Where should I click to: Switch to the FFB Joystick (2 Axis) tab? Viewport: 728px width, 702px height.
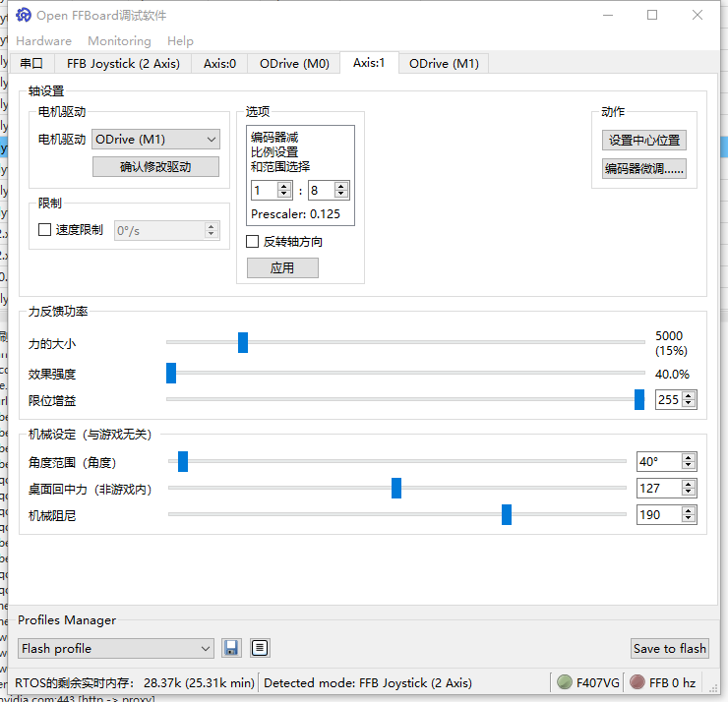click(123, 63)
